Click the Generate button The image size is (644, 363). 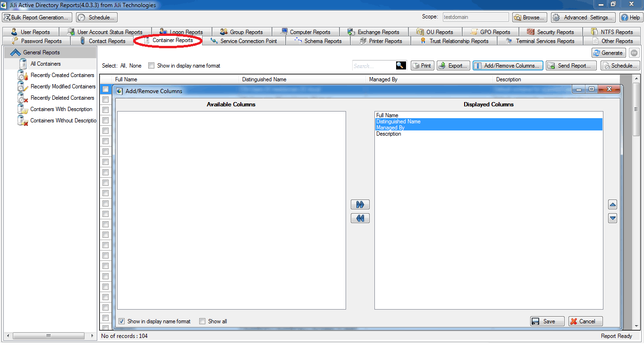point(609,53)
